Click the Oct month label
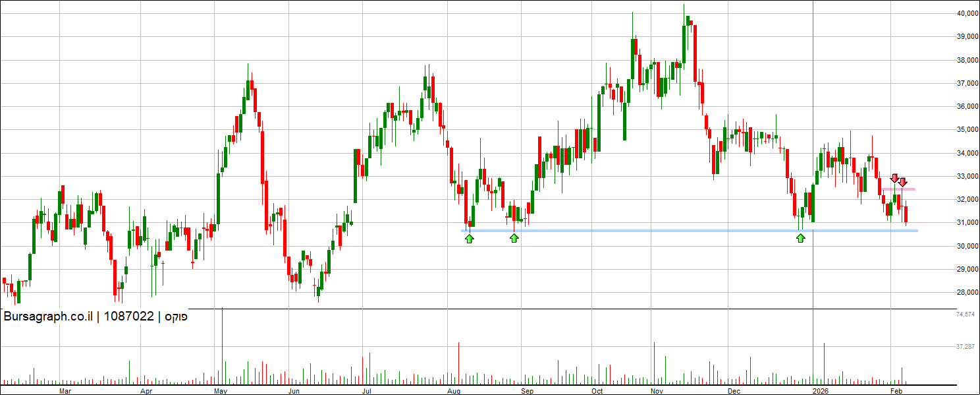Viewport: 980px width, 395px height. pos(597,391)
